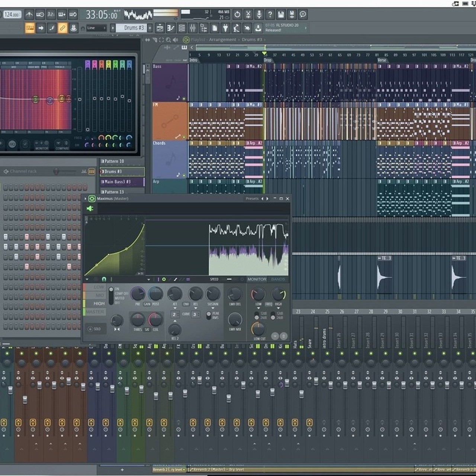
Task: Toggle HIGH 12dB/24dB slope switch
Action: (x=273, y=316)
